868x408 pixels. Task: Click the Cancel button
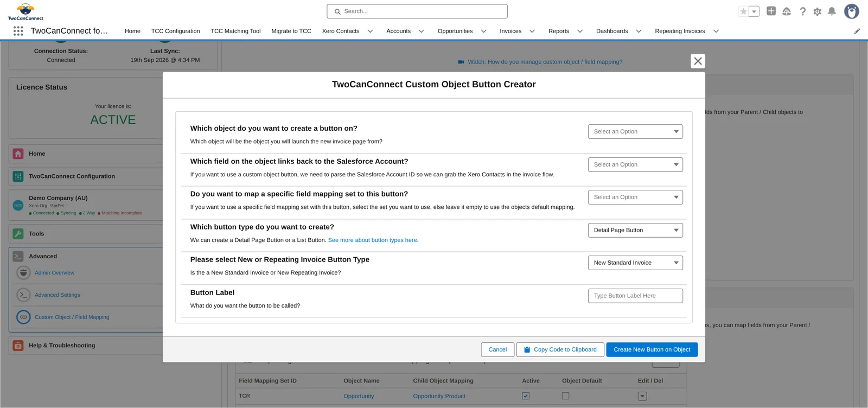[x=497, y=350]
